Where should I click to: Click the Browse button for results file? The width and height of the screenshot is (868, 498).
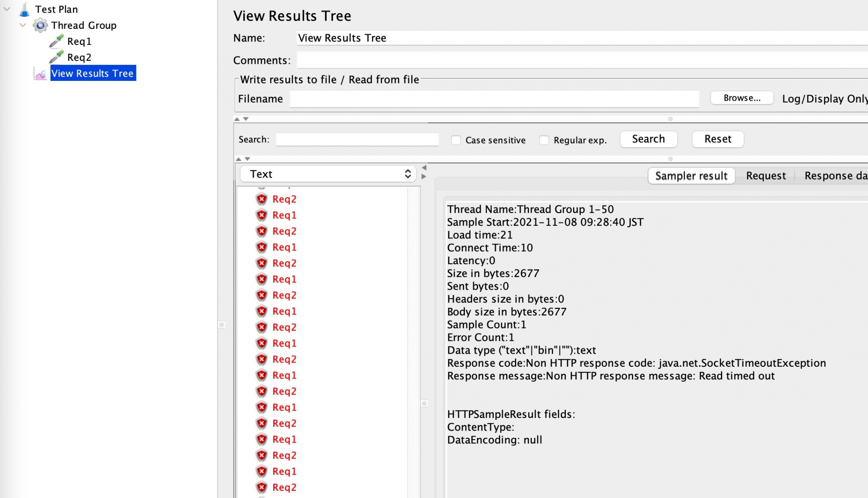(741, 98)
